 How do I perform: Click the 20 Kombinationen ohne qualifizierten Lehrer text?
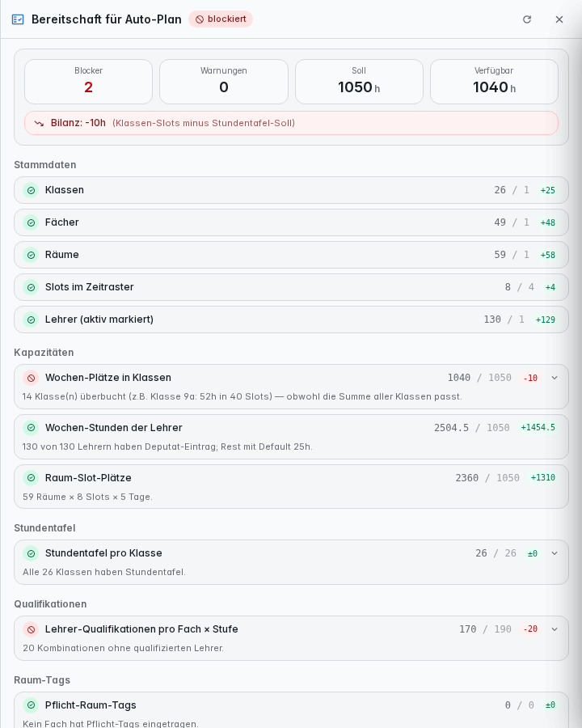(x=123, y=648)
